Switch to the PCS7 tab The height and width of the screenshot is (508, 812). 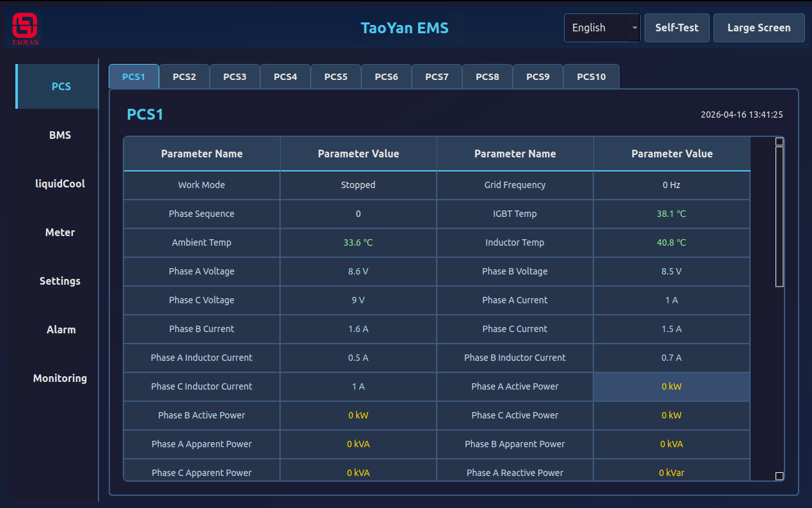[x=437, y=77]
